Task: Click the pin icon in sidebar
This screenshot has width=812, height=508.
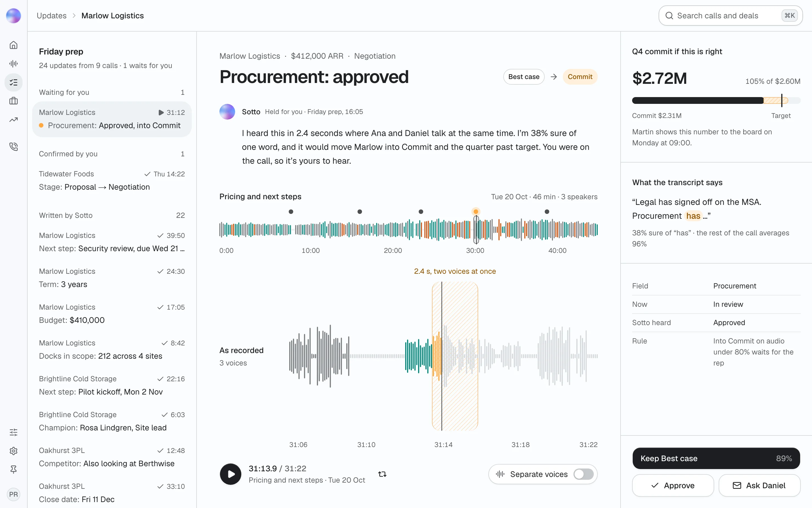Action: tap(14, 469)
